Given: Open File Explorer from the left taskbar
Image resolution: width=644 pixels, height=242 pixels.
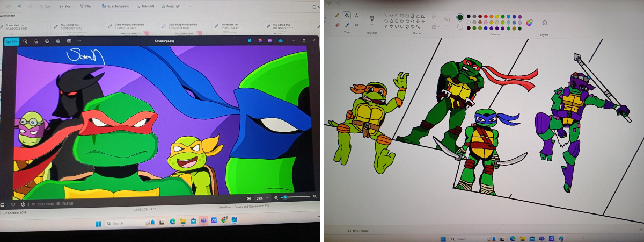Looking at the screenshot, I should tap(183, 222).
